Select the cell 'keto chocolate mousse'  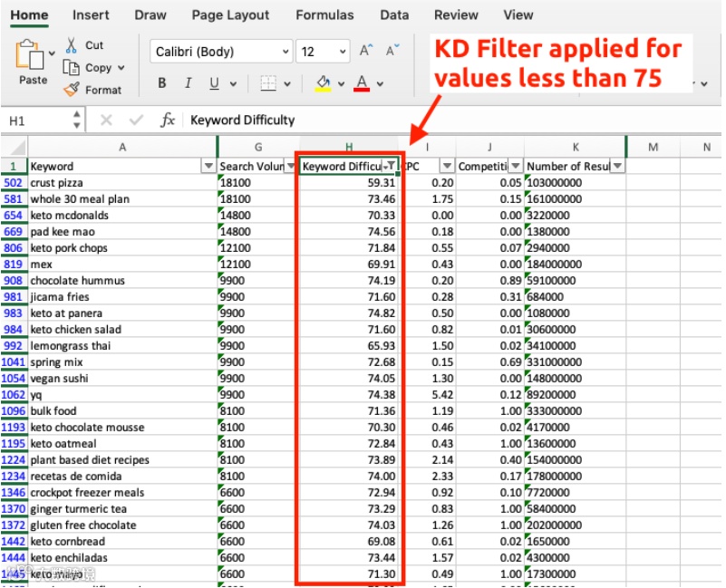(x=122, y=428)
